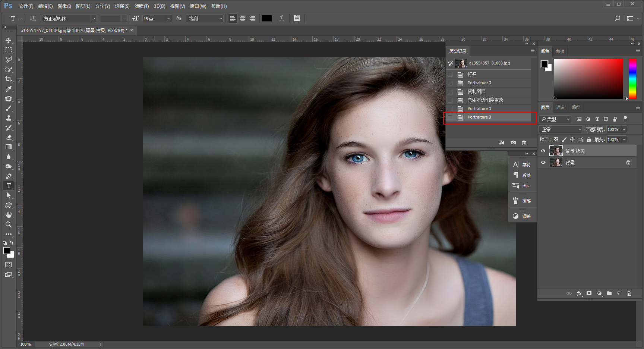Image resolution: width=644 pixels, height=349 pixels.
Task: Select the Path Selection tool
Action: point(9,195)
